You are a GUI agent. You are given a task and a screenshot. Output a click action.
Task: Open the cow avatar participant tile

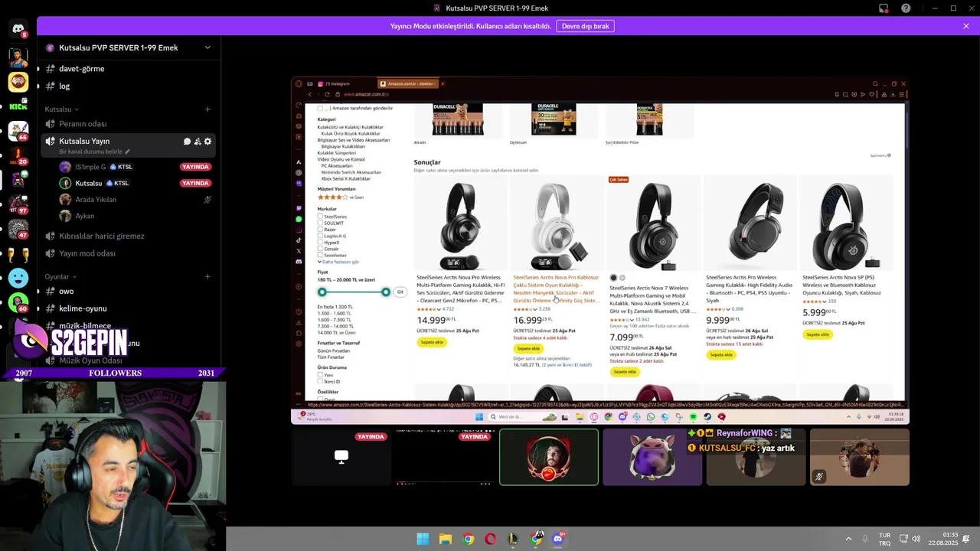652,457
